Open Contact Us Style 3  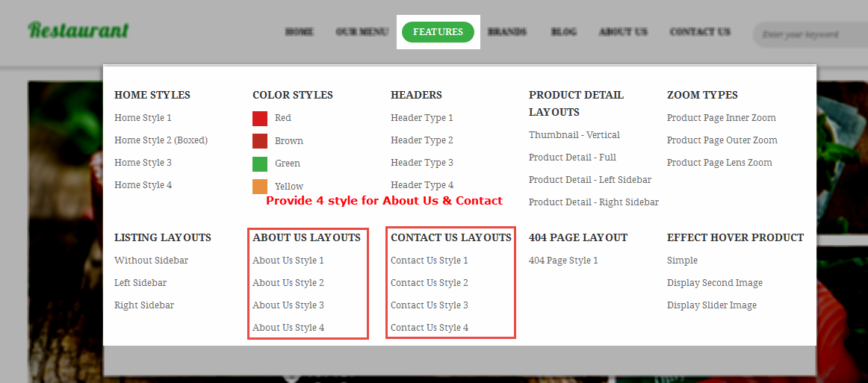point(430,305)
